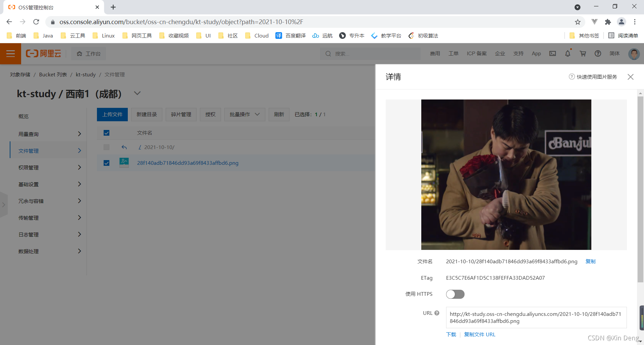Open the notifications bell
The height and width of the screenshot is (345, 644).
[x=568, y=54]
